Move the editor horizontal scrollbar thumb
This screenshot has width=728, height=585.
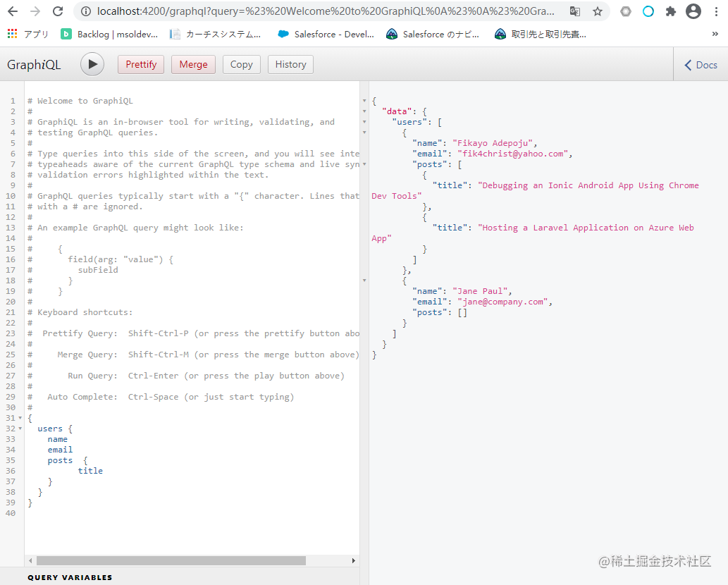coord(171,560)
